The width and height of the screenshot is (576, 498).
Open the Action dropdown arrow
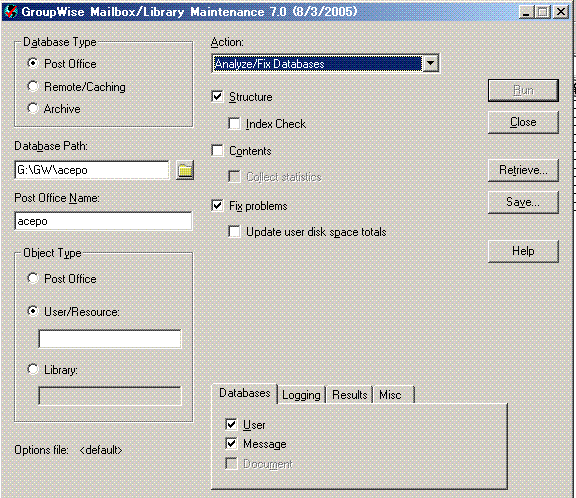click(x=430, y=64)
